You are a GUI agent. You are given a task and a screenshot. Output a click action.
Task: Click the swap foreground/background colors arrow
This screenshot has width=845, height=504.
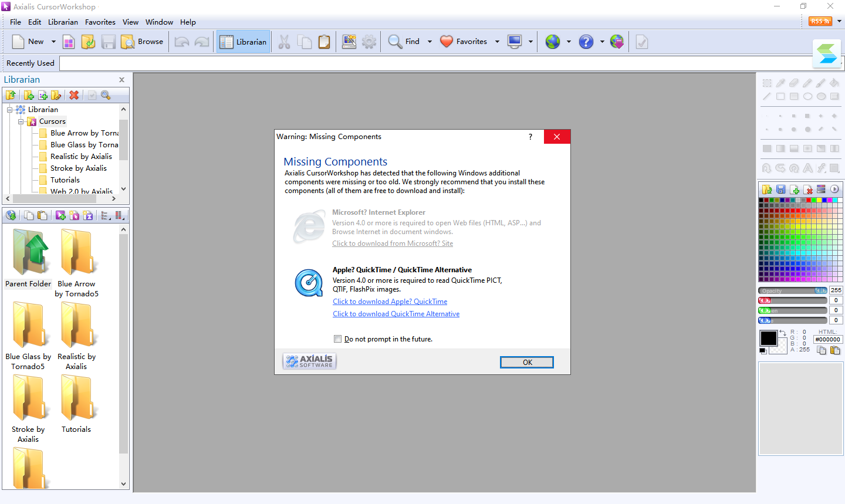(x=783, y=333)
